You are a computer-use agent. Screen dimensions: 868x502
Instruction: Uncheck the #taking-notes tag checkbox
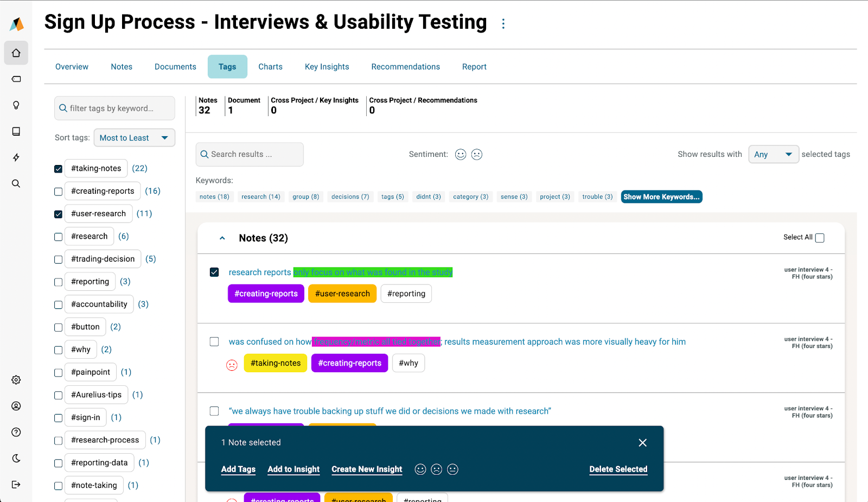[x=59, y=169]
